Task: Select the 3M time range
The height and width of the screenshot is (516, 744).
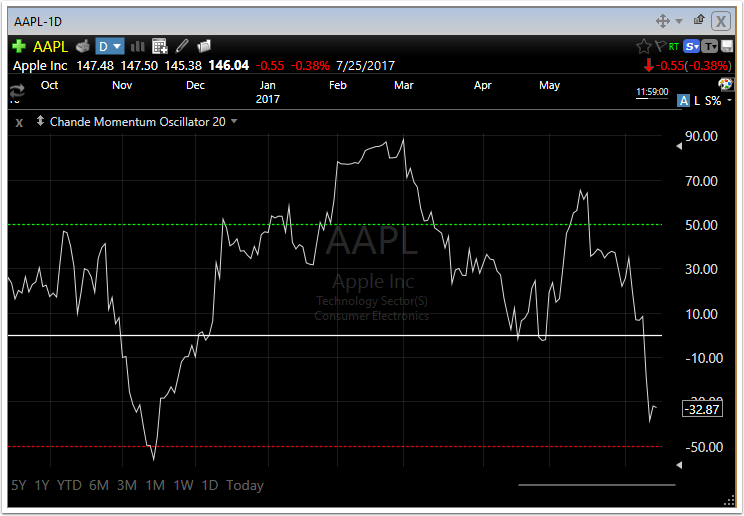Action: pyautogui.click(x=127, y=485)
